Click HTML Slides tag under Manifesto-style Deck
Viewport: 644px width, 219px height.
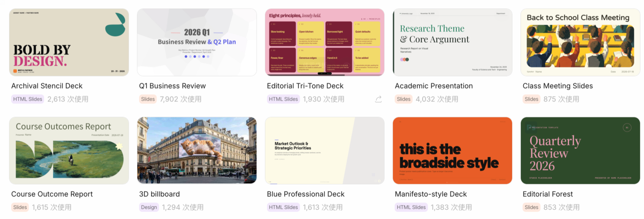[x=411, y=207]
